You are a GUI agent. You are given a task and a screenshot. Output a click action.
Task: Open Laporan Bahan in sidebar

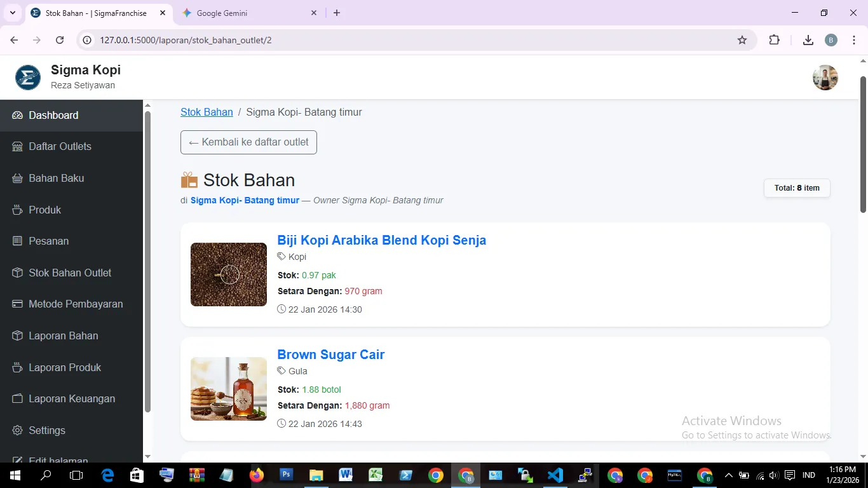tap(71, 335)
